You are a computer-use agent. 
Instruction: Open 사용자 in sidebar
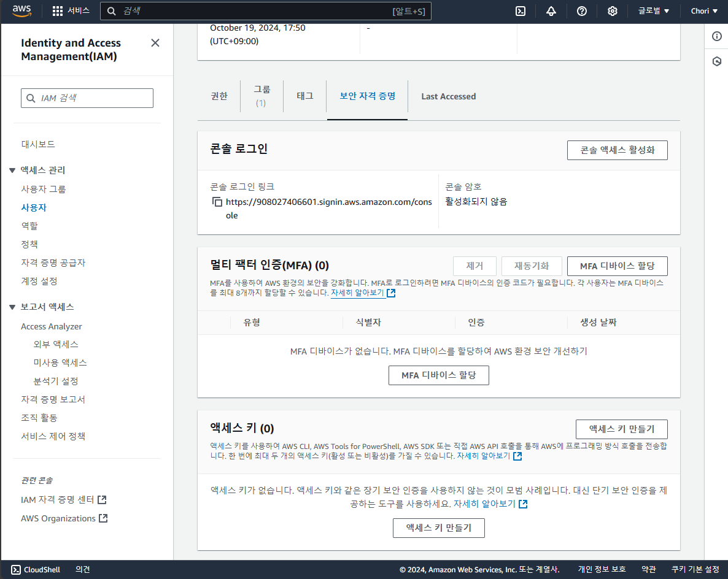pos(34,207)
